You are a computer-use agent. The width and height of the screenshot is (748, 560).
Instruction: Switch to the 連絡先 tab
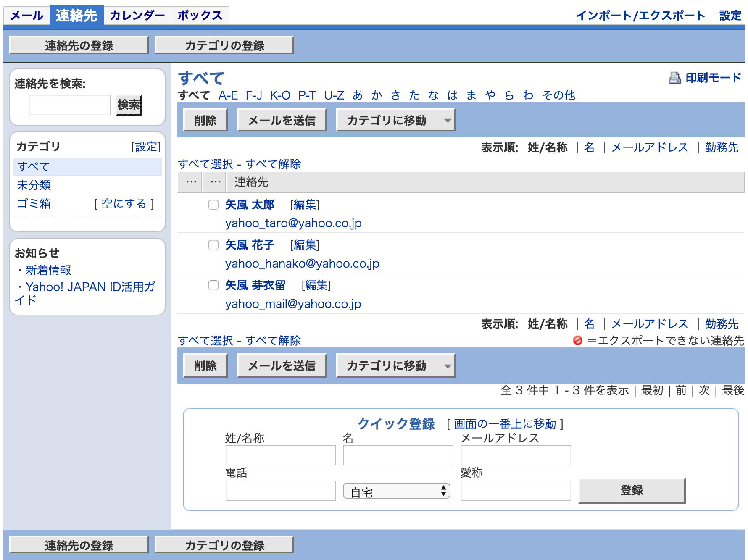click(x=76, y=15)
